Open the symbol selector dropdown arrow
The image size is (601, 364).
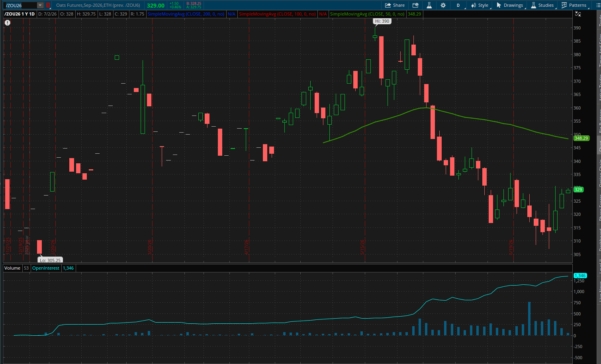[x=40, y=5]
